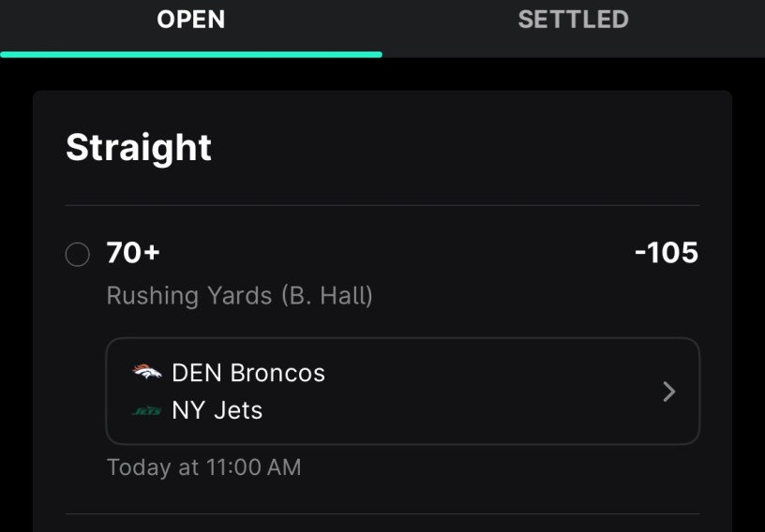Click the DEN Broncos team name
765x532 pixels.
(248, 373)
